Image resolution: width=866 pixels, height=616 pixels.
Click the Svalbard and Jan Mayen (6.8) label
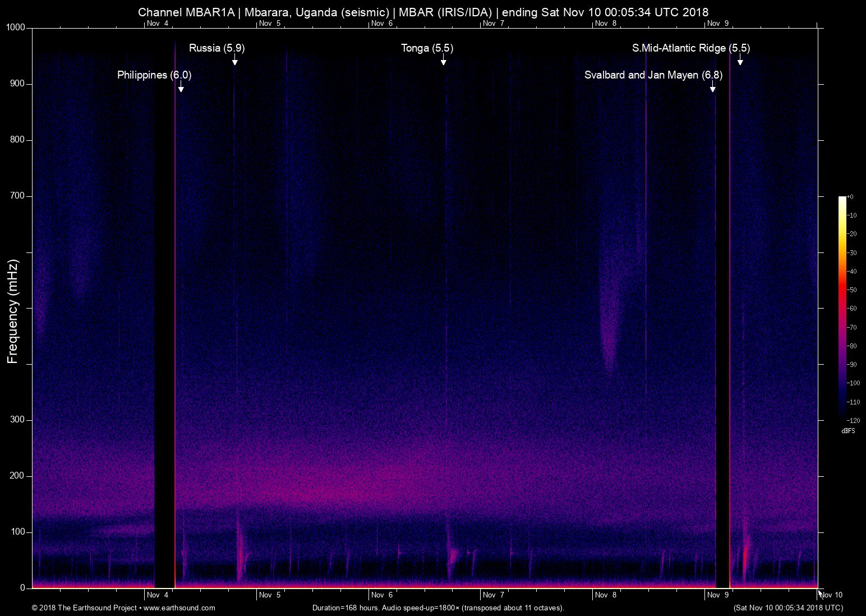653,75
